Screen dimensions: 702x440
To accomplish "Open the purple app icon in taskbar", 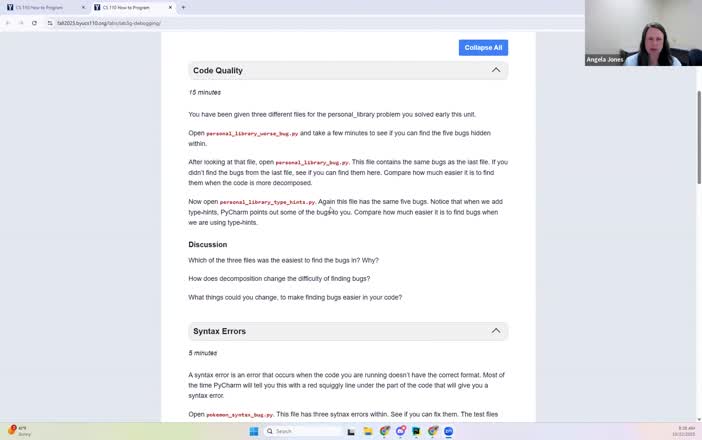I will (x=400, y=431).
